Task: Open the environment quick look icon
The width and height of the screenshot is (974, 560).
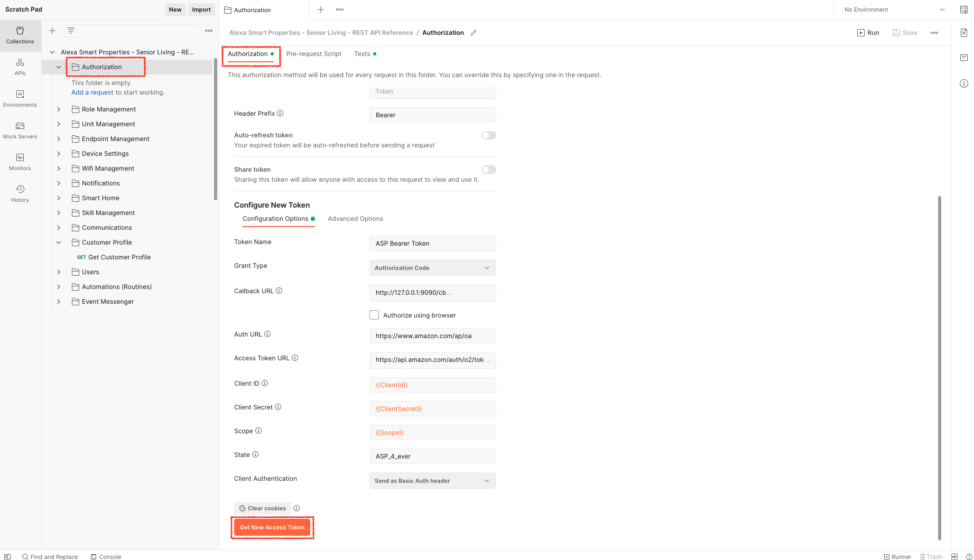Action: pos(964,10)
